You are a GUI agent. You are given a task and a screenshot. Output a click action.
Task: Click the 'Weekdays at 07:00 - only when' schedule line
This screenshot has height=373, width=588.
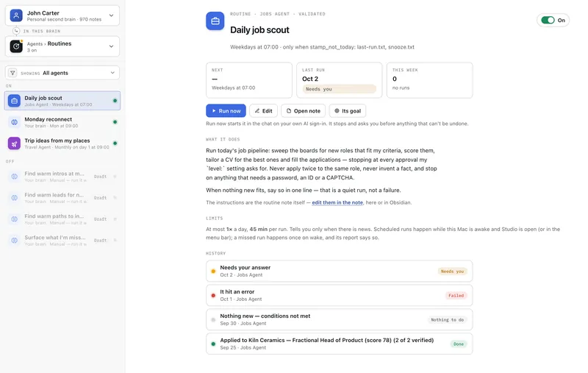pyautogui.click(x=322, y=47)
